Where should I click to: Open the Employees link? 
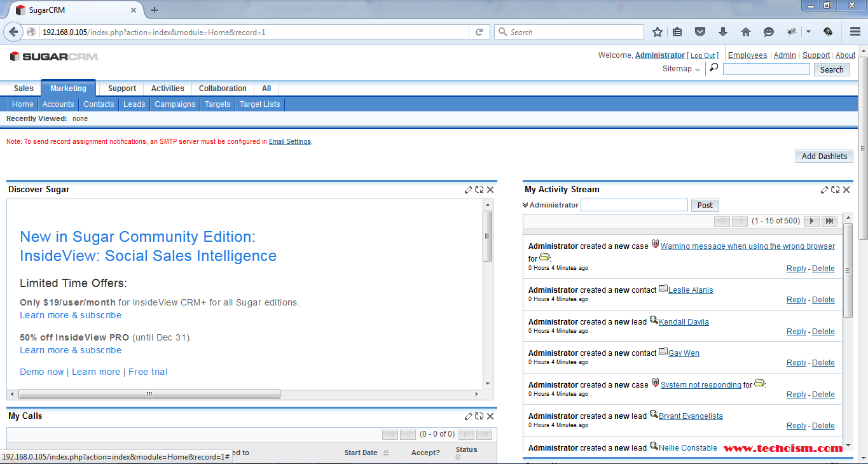click(x=747, y=55)
